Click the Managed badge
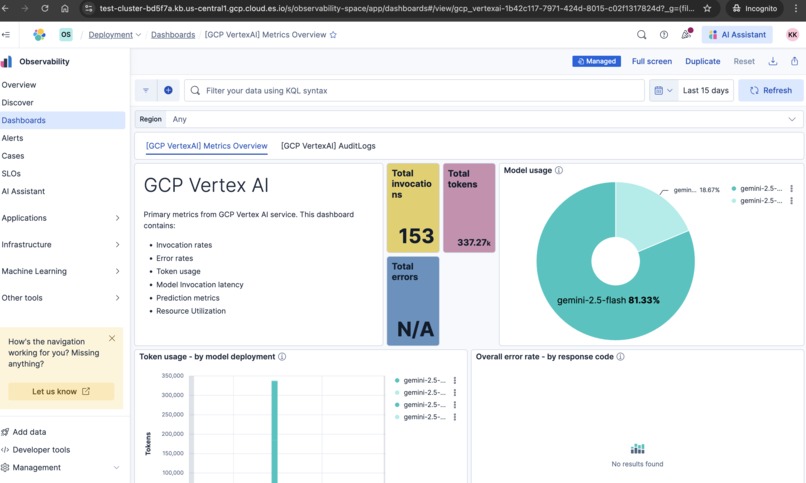 point(596,61)
